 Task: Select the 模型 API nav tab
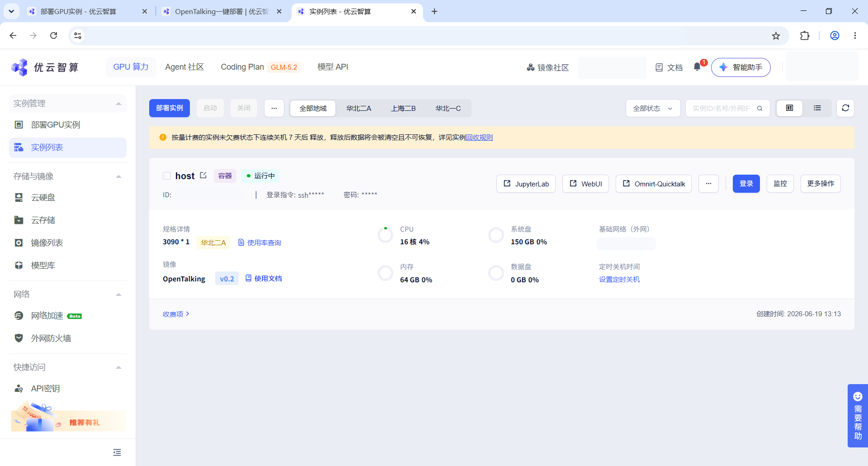[x=333, y=67]
